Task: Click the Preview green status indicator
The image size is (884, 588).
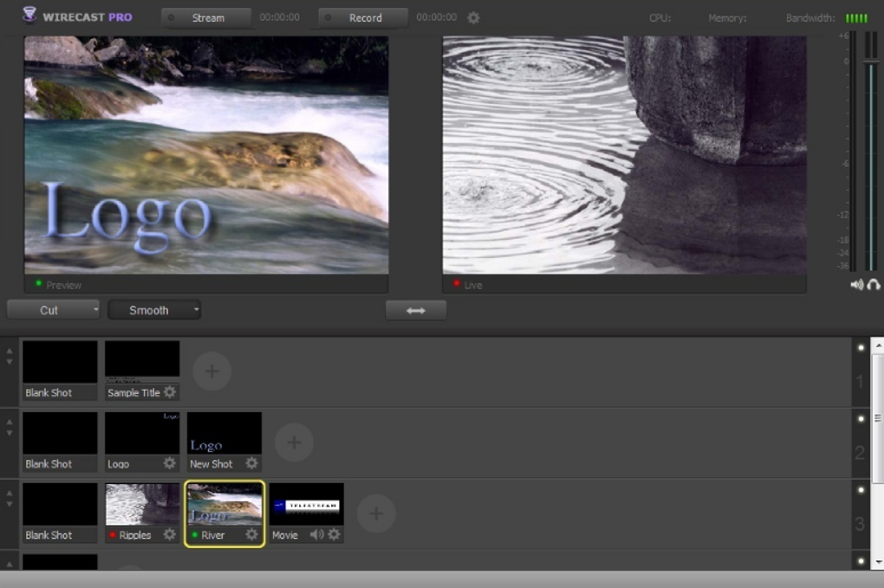Action: [38, 283]
